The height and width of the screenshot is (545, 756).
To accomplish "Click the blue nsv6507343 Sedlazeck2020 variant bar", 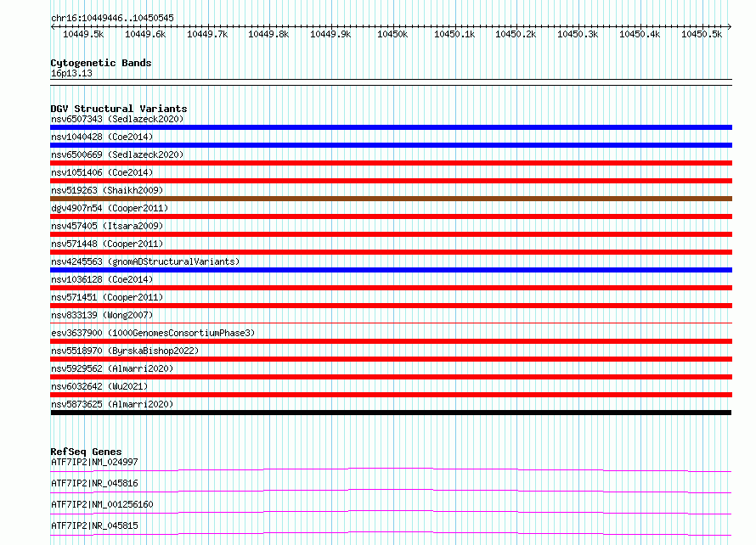I will [x=391, y=127].
